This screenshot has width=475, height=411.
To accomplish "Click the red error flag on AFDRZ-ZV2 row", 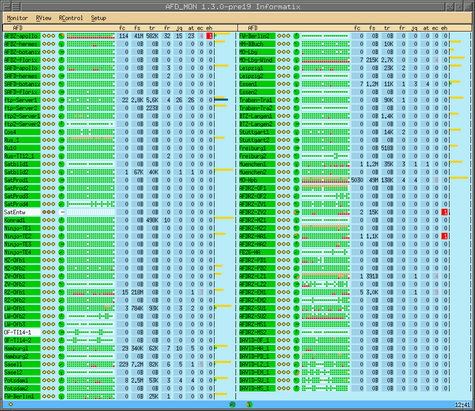I will 444,212.
